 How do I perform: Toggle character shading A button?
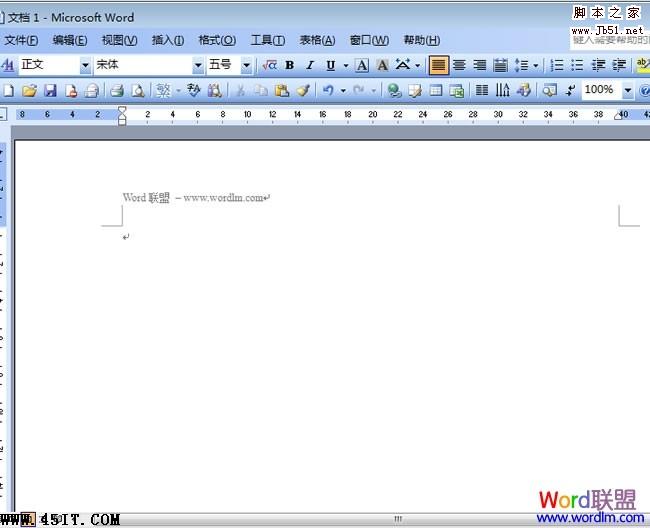point(382,65)
